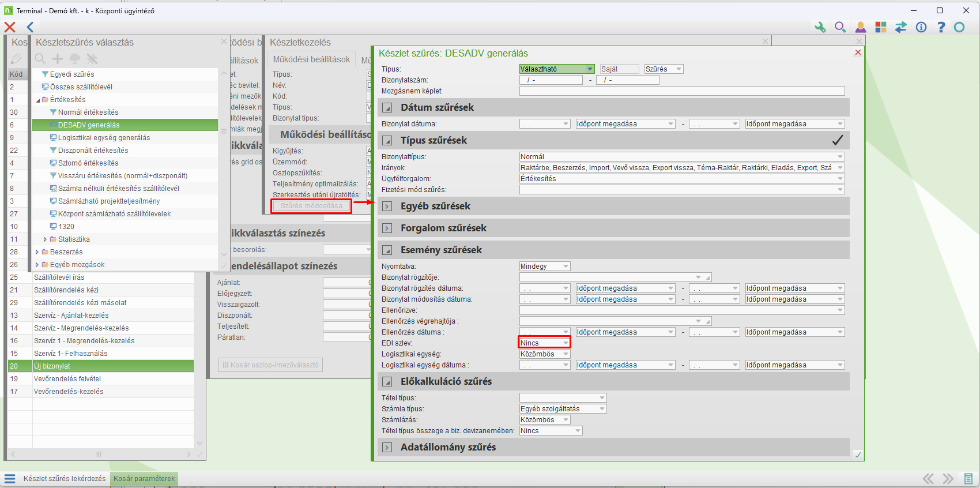Screen dimensions: 980x488
Task: Collapse the Előkalkuláció szűrés section
Action: (387, 382)
